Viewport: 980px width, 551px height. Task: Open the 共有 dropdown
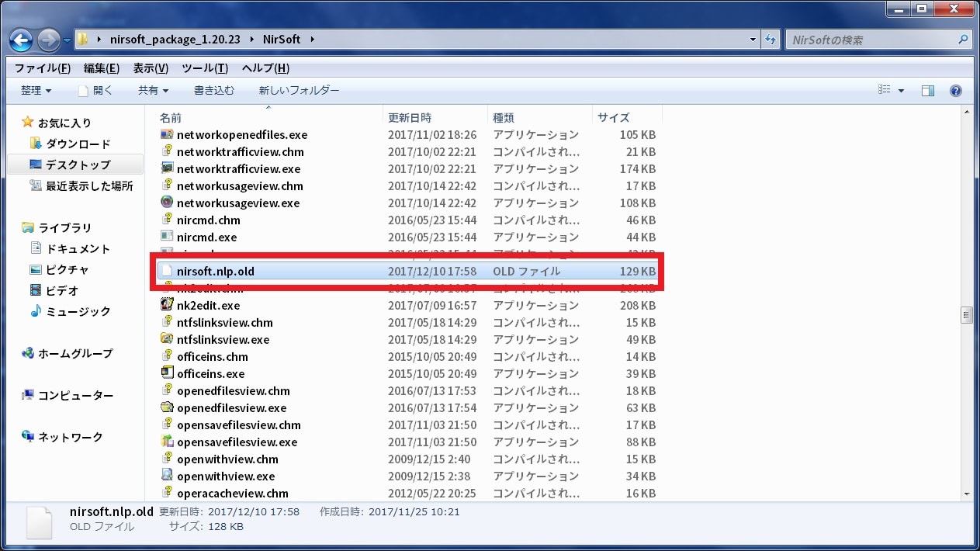click(x=153, y=90)
